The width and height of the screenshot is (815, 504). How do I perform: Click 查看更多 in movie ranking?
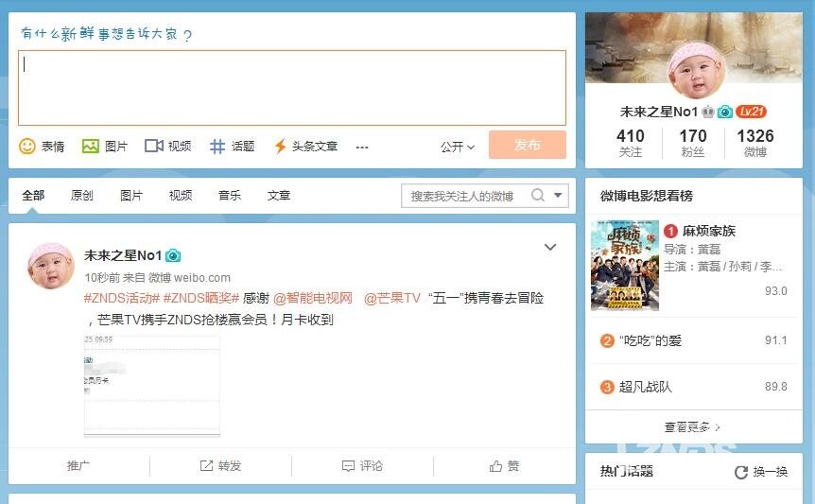coord(692,427)
